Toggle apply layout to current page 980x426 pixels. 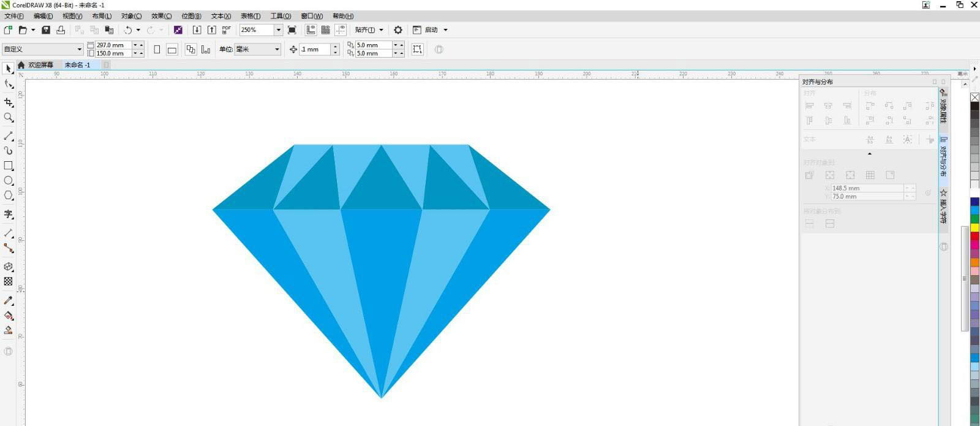(x=206, y=49)
